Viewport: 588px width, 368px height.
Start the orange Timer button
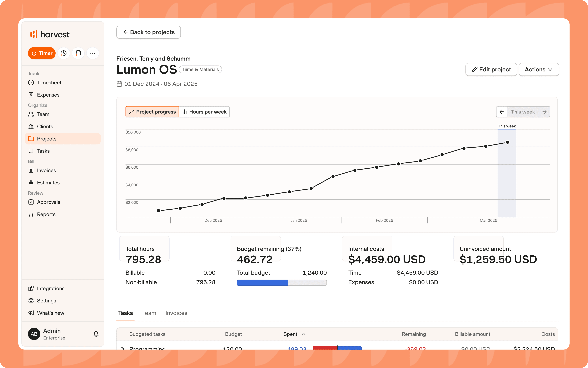[42, 53]
